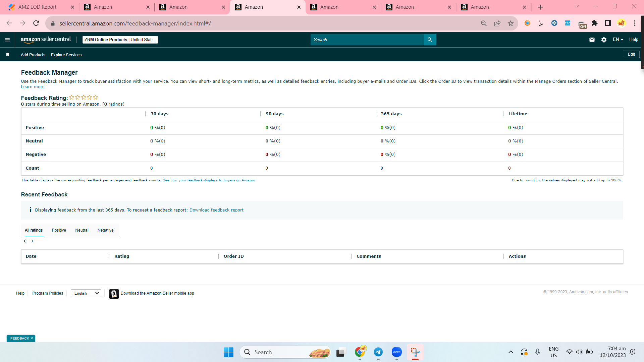Click the Help link in header

tap(634, 40)
